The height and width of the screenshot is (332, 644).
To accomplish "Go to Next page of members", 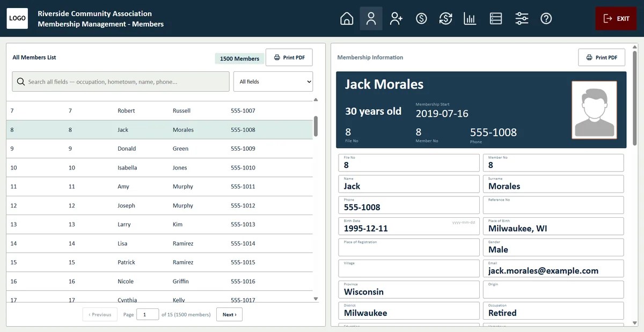I will (229, 314).
